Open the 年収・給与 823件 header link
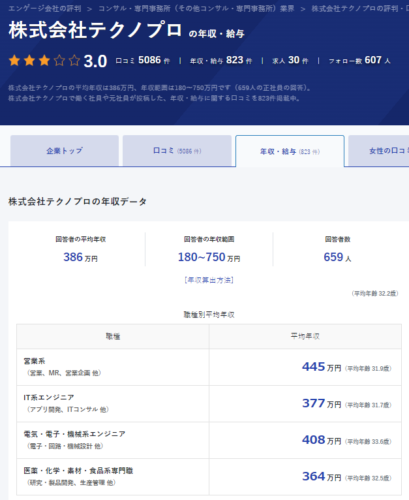The height and width of the screenshot is (500, 409). click(x=221, y=60)
